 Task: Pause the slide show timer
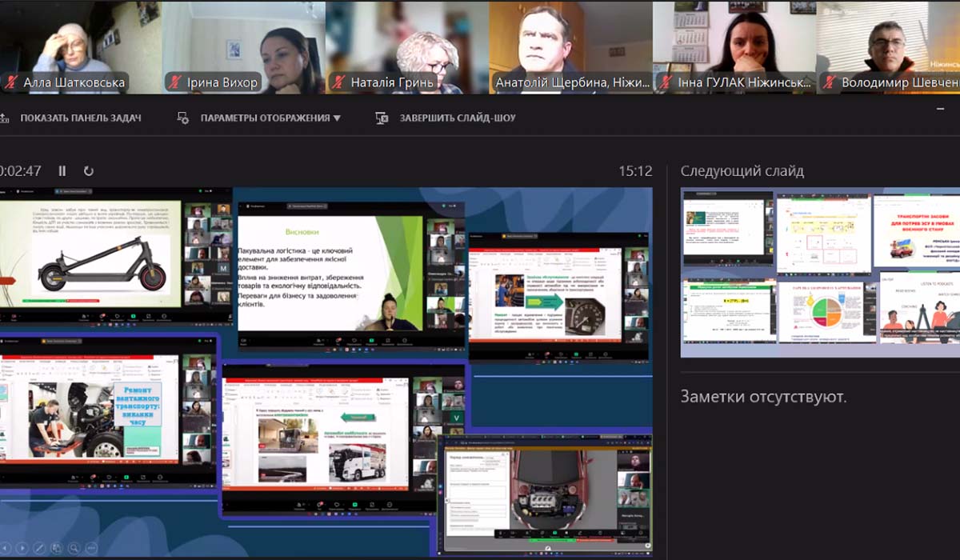62,171
